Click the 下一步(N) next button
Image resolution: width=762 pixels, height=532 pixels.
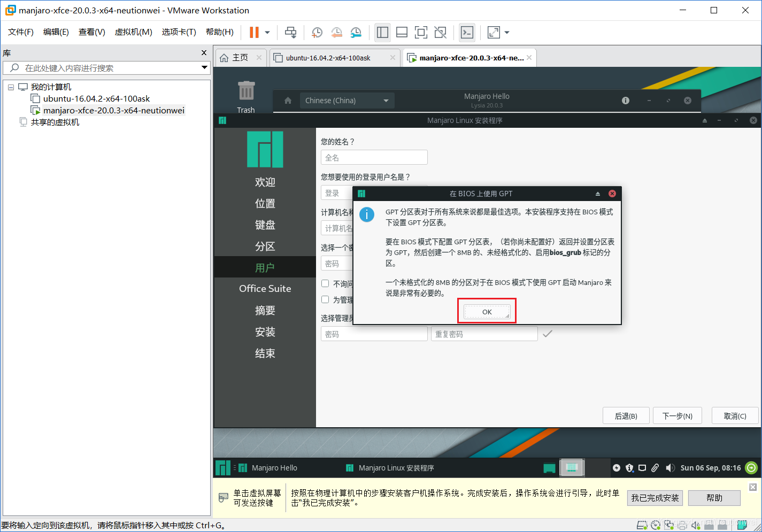pyautogui.click(x=677, y=416)
